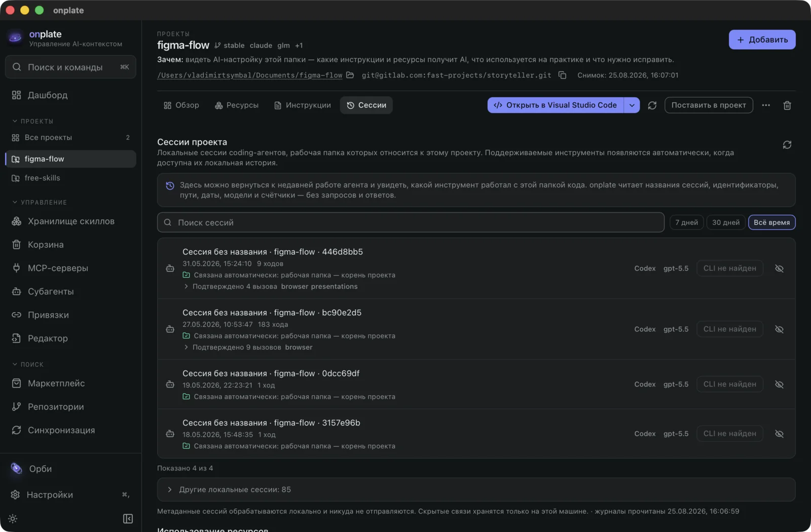The image size is (811, 532).
Task: Click CLI не найден for session 0dcc69df
Action: coord(730,385)
